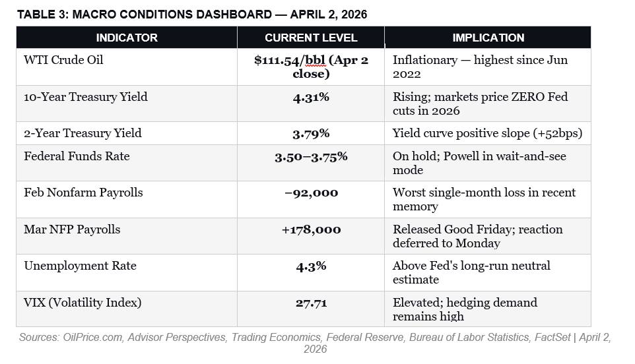Screen dimensions: 635x364
Task: Select the Federal Funds Rate cell
Action: 77,156
